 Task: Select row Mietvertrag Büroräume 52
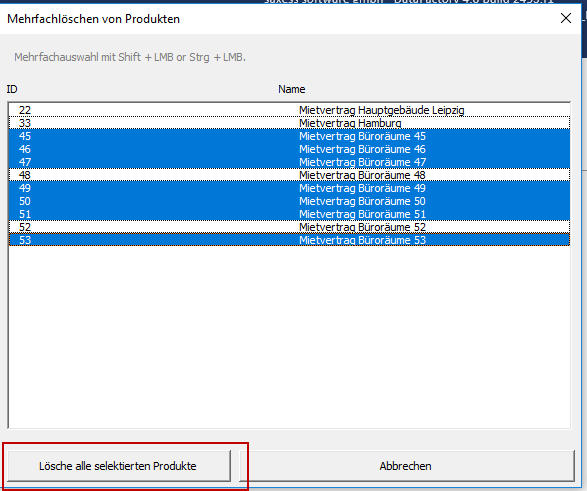pyautogui.click(x=289, y=227)
